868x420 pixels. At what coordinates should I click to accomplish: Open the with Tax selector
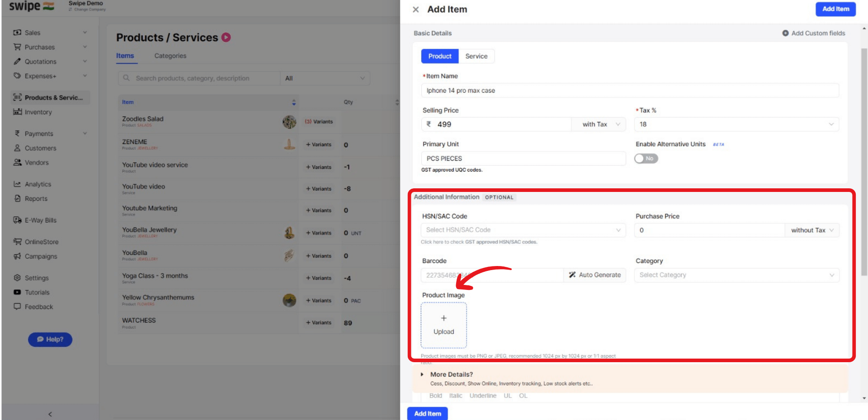[598, 124]
